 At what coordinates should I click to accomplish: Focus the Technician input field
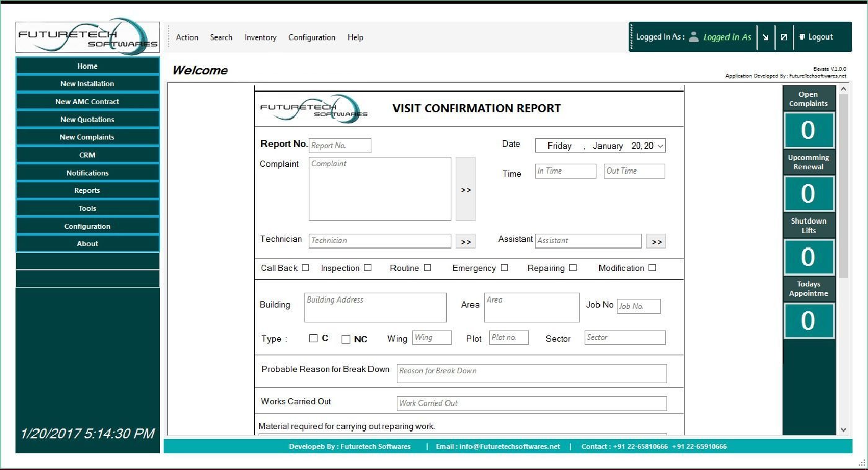point(380,241)
